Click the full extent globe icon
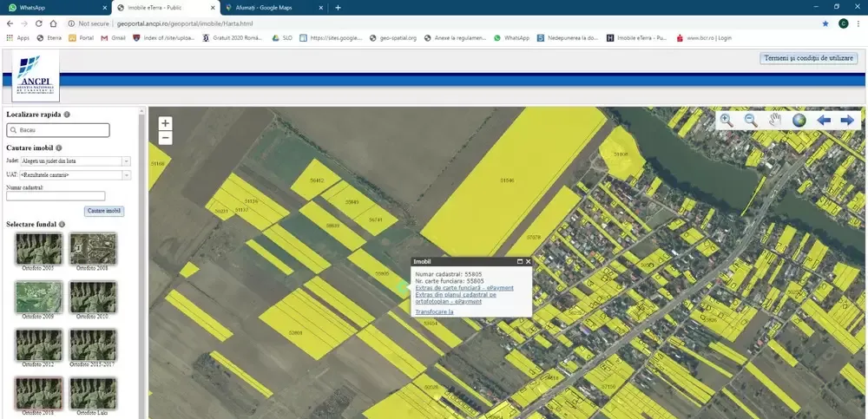 pos(799,121)
